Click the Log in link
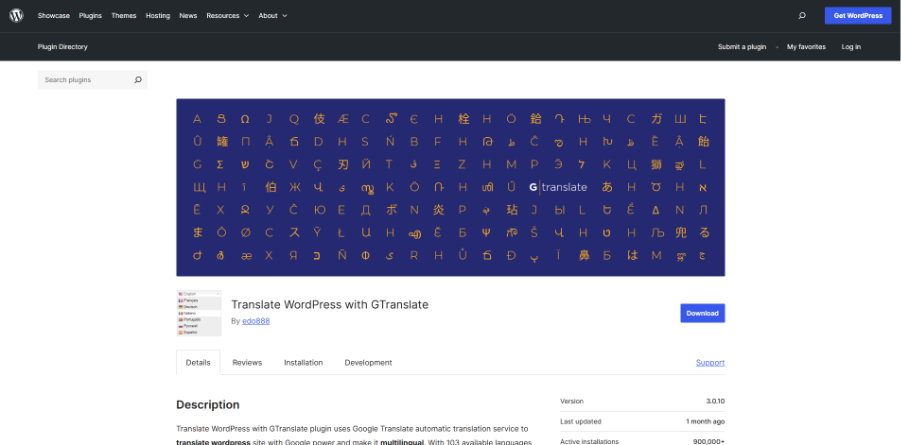 click(x=851, y=47)
